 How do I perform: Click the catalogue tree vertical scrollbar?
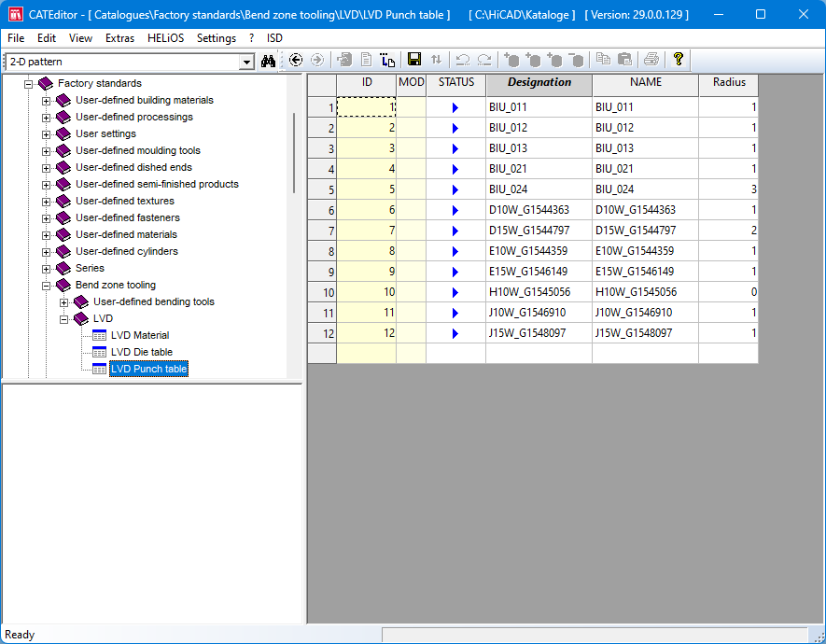click(x=294, y=153)
